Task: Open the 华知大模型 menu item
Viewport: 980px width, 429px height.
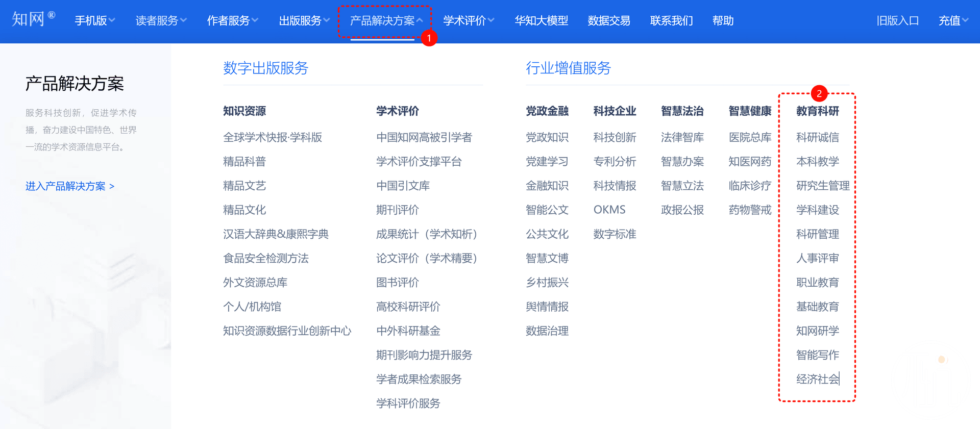Action: (x=541, y=21)
